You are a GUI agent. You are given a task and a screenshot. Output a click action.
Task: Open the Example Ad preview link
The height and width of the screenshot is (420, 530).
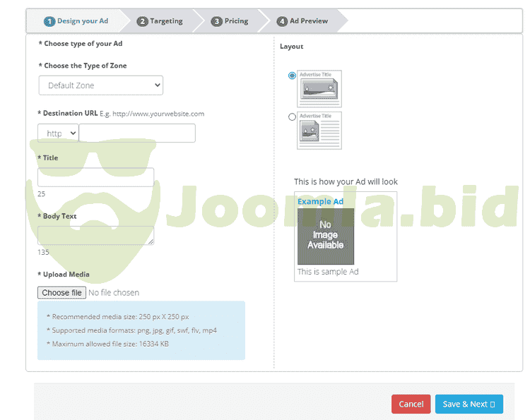(x=320, y=202)
